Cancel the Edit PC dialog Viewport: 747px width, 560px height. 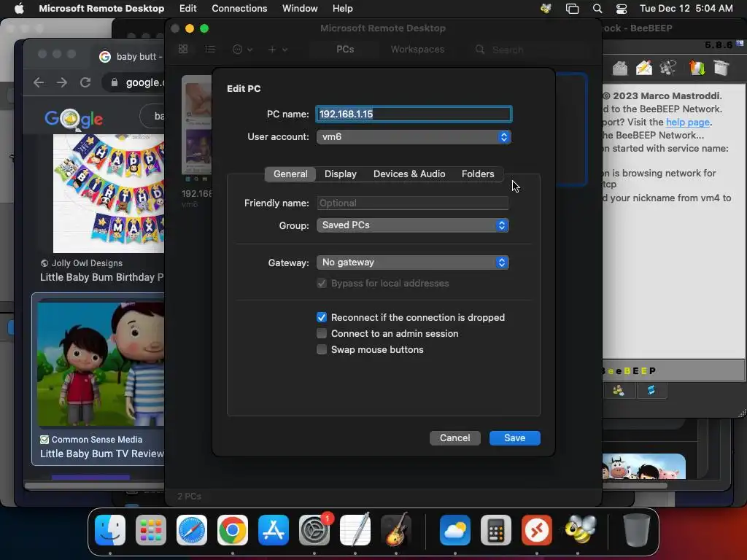pos(454,437)
